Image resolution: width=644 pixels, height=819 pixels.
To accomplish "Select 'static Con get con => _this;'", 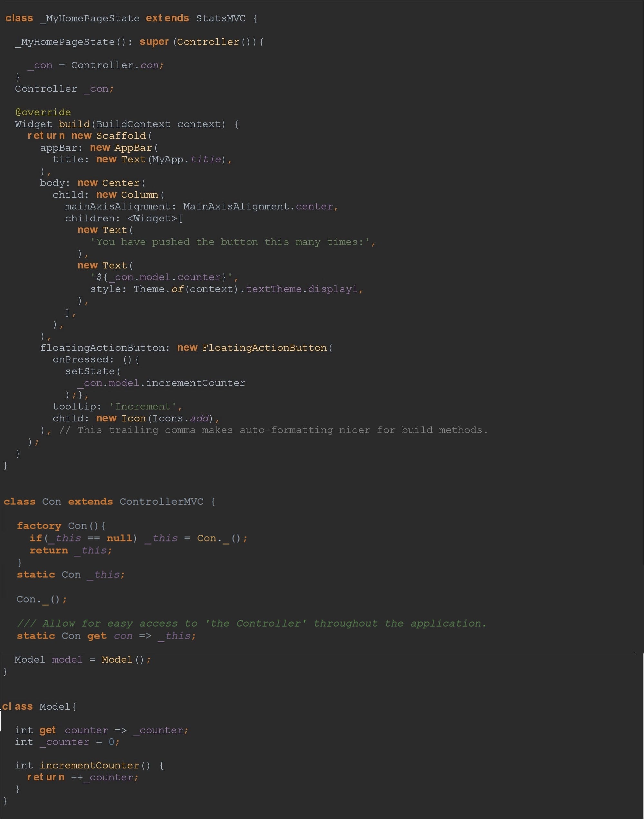I will tap(106, 636).
